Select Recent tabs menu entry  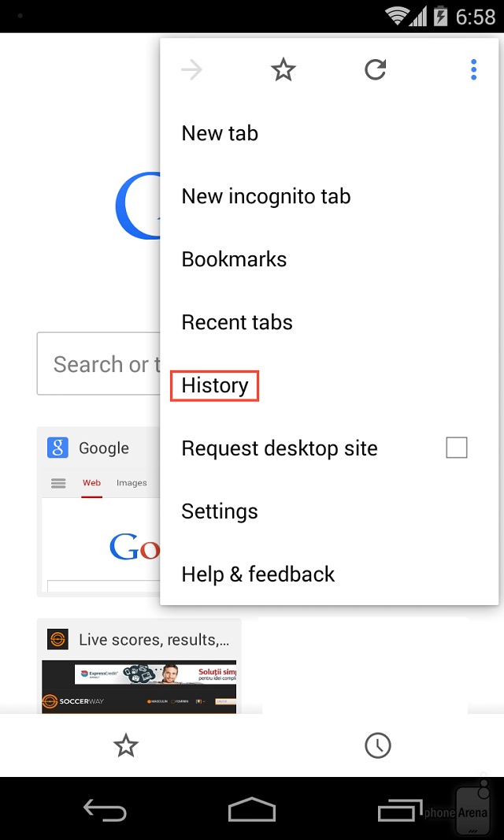click(x=237, y=322)
